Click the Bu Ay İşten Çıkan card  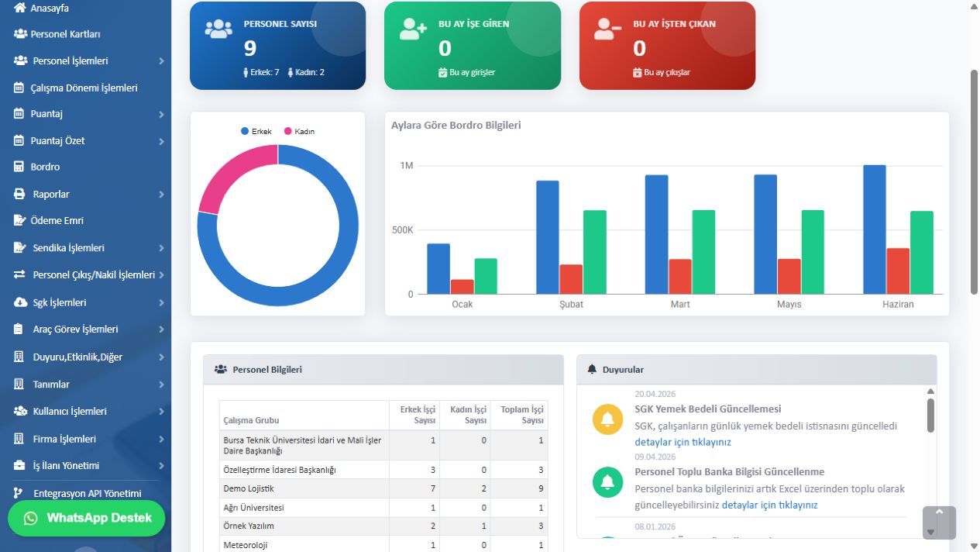667,46
